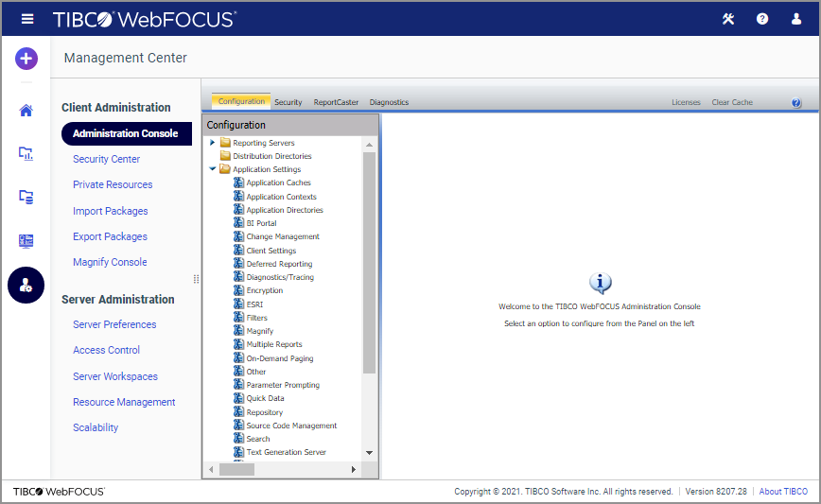Open the Resource Management link

[124, 402]
